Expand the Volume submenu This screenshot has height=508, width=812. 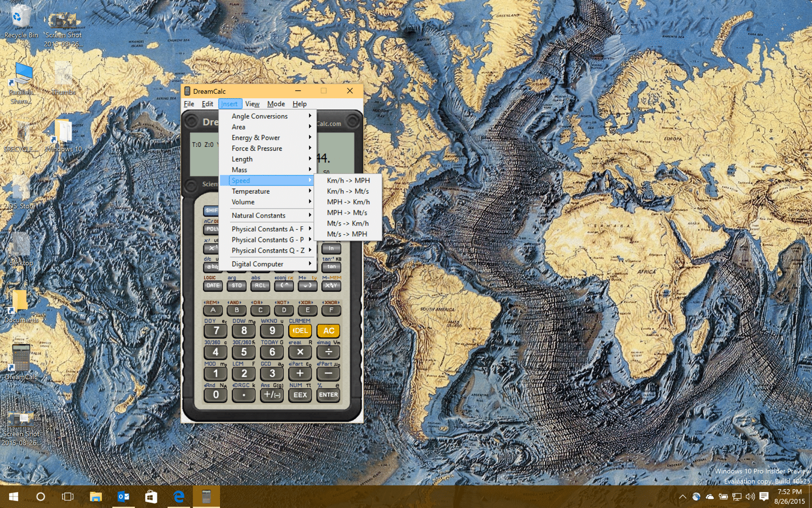(x=267, y=202)
